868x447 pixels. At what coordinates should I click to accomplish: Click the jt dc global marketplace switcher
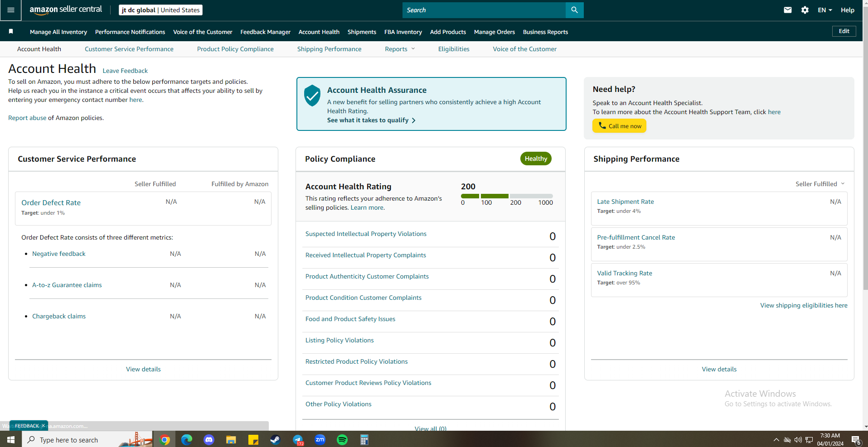(160, 10)
